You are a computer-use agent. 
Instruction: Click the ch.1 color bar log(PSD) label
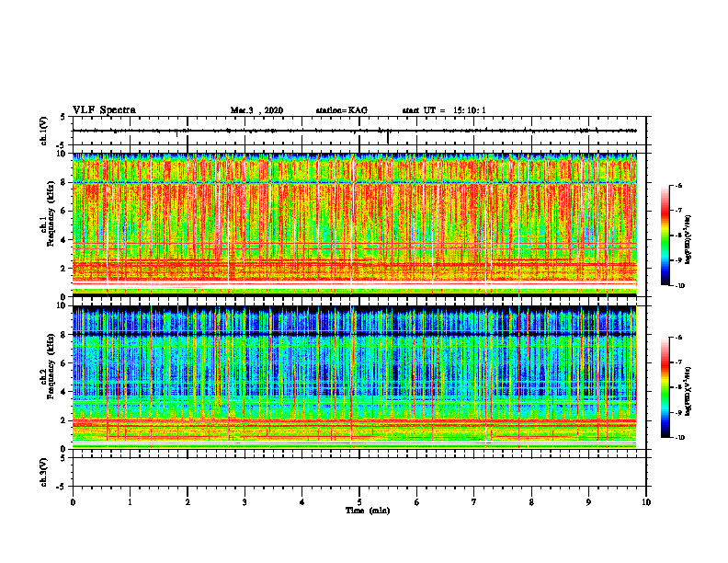tap(688, 240)
